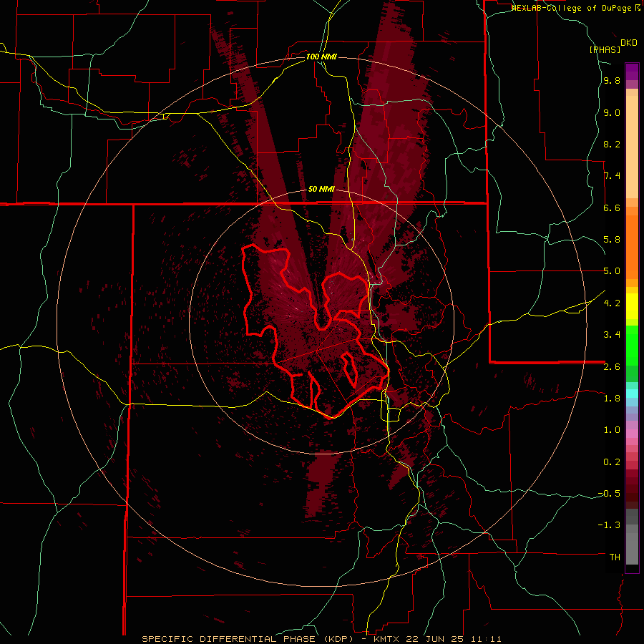Click the 1.8 scale value
The width and height of the screenshot is (644, 644).
pyautogui.click(x=612, y=399)
